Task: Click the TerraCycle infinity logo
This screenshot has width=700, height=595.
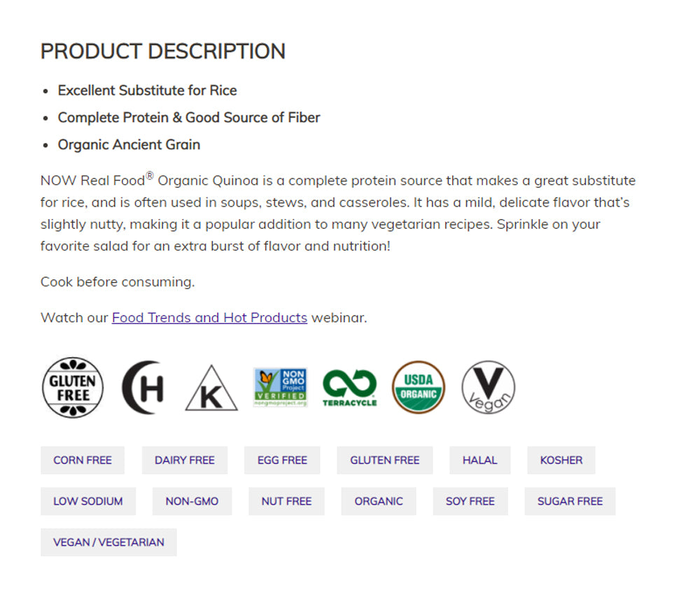Action: pos(349,388)
